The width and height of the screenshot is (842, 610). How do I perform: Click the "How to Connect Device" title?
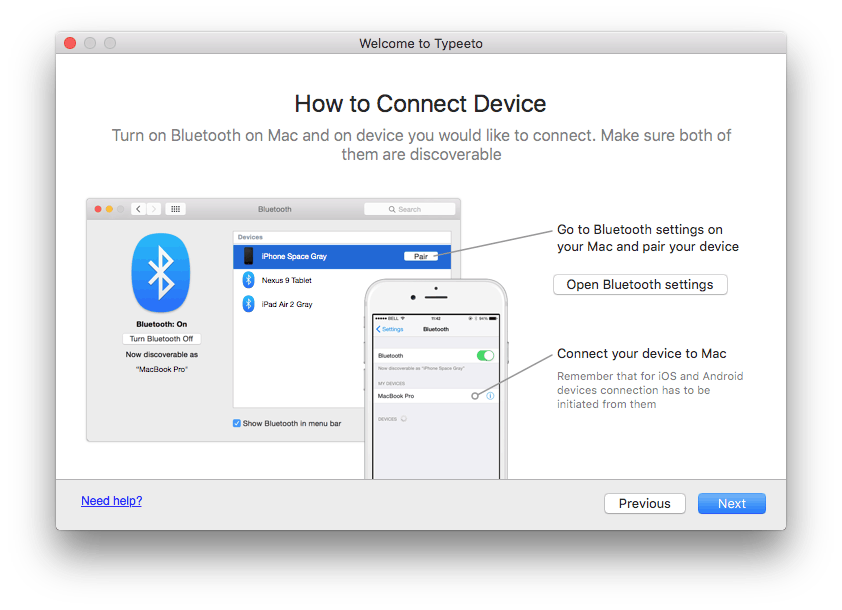click(420, 104)
